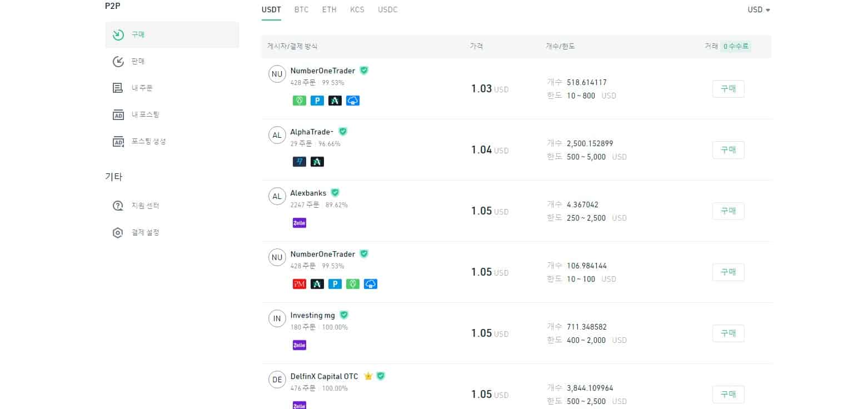Select the USDC tab
Screen dimensions: 868x409
[387, 9]
